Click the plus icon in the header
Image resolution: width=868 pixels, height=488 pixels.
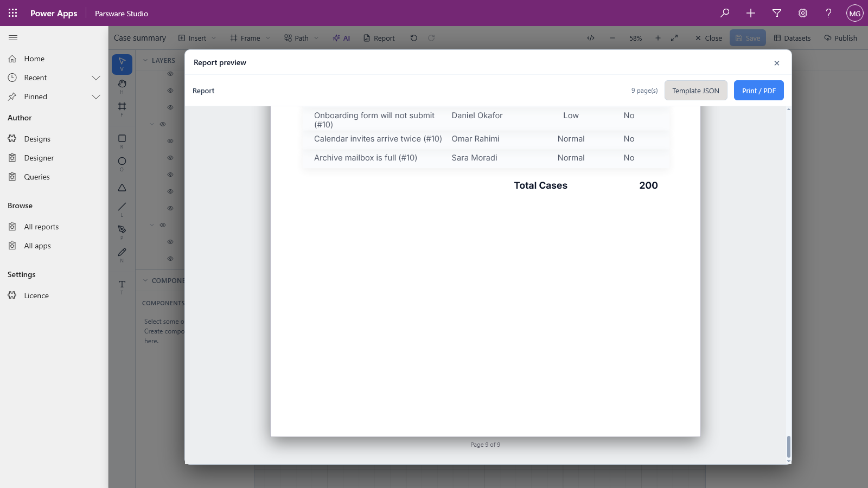click(x=751, y=13)
